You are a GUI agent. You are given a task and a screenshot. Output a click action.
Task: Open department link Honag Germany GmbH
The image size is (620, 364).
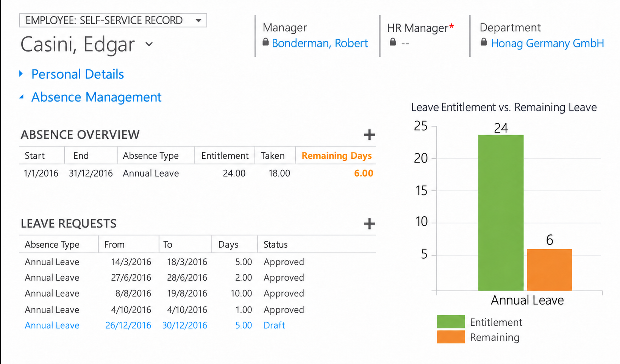547,43
